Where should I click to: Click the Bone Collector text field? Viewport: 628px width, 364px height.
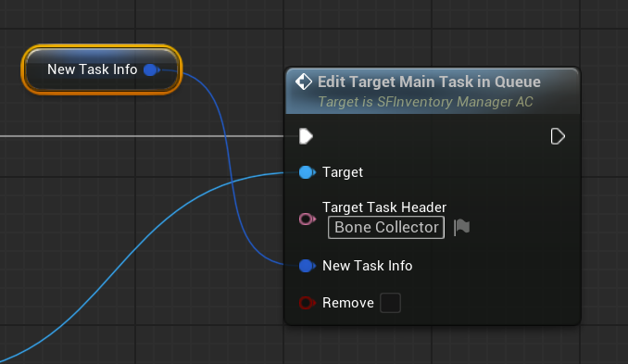coord(386,228)
